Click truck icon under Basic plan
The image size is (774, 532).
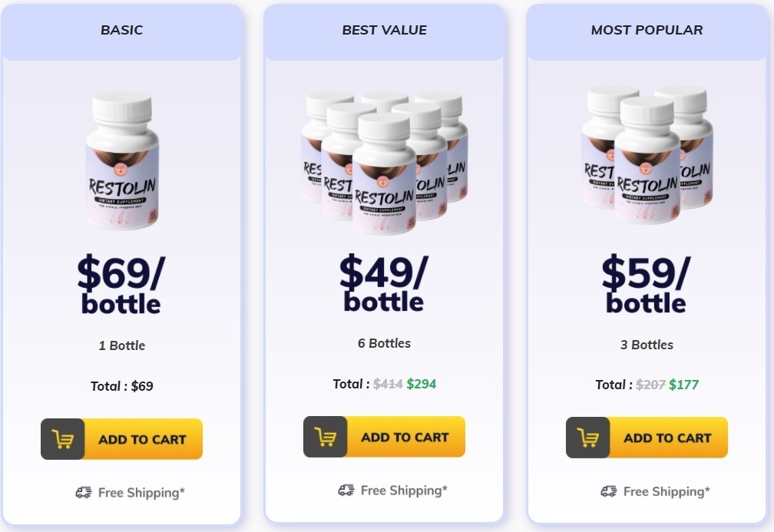point(84,492)
